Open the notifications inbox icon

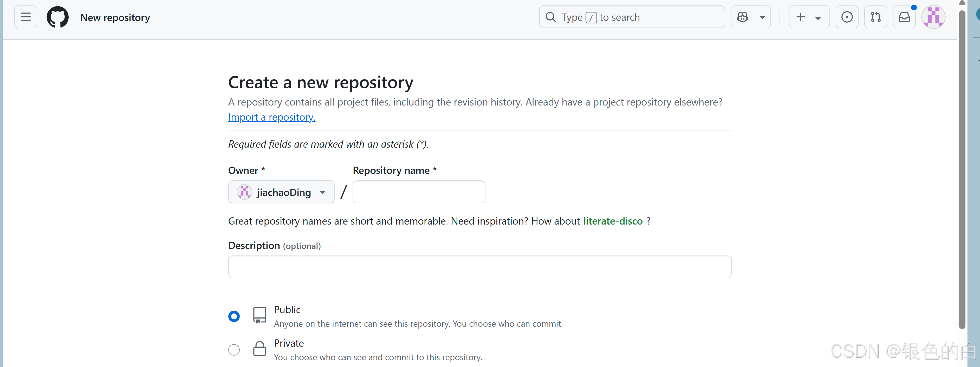904,17
